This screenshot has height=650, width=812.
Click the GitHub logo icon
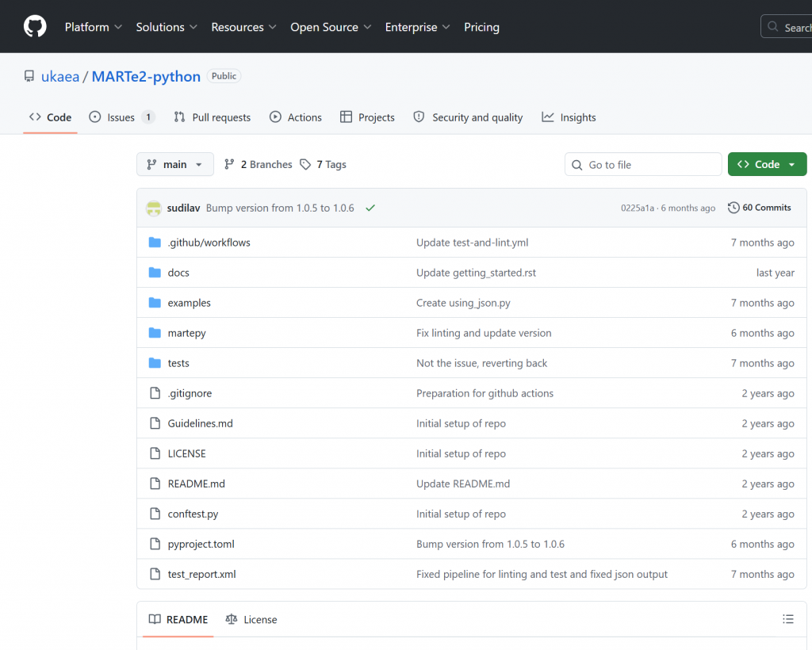(35, 27)
